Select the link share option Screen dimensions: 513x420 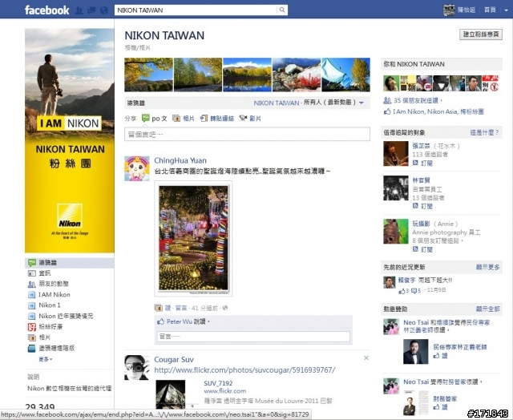point(217,119)
